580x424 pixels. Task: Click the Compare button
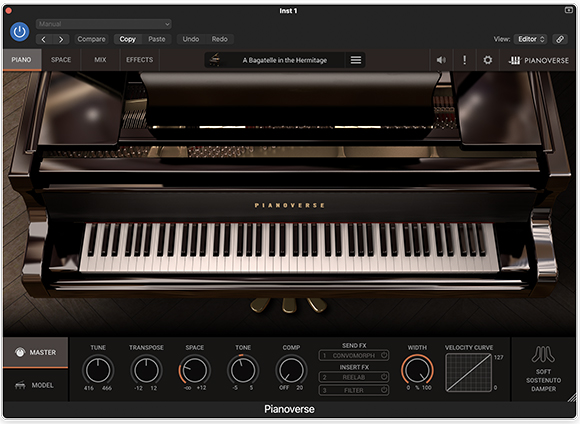[91, 39]
